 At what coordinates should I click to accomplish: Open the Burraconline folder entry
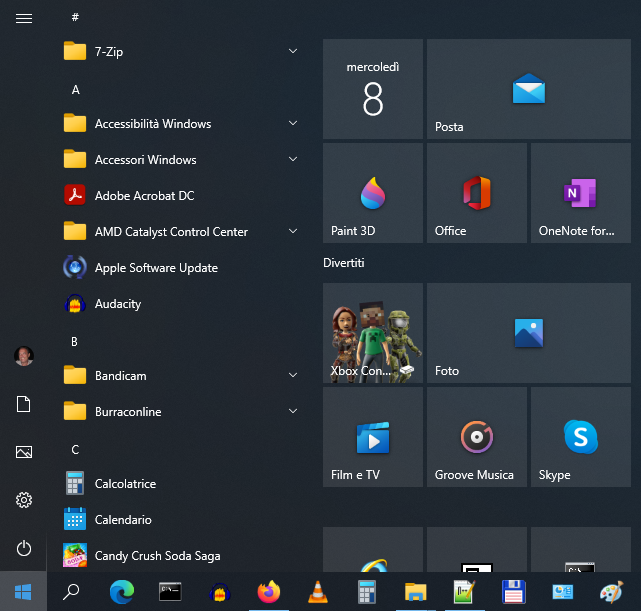coord(182,412)
